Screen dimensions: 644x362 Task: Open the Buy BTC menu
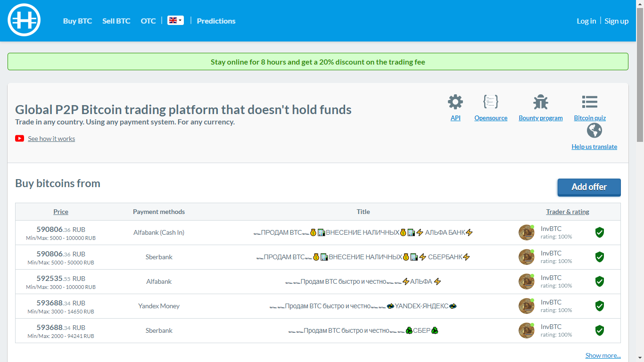point(77,21)
